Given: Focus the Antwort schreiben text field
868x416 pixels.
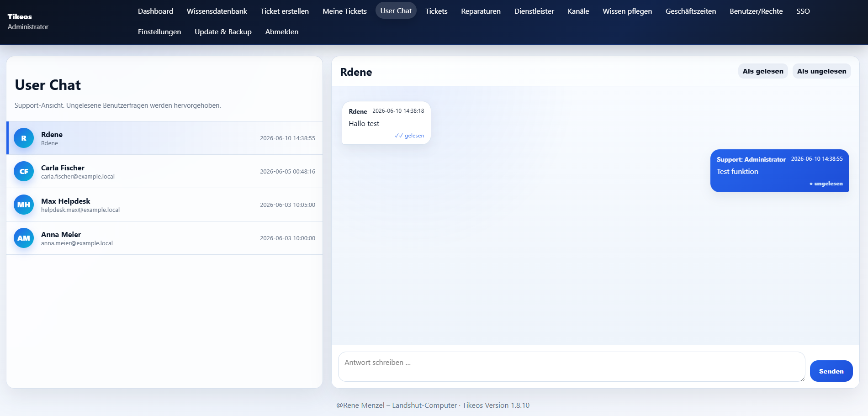Looking at the screenshot, I should pyautogui.click(x=572, y=367).
